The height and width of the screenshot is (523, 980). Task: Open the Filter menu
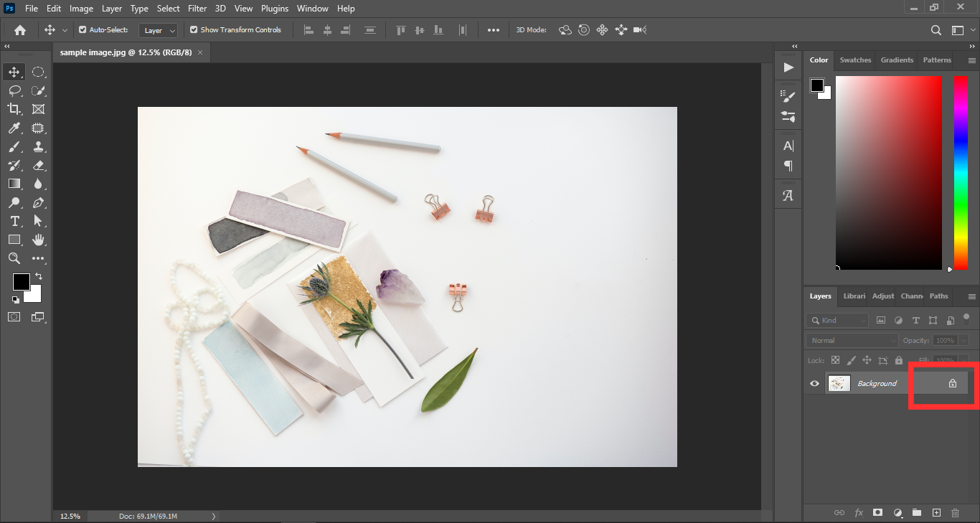click(x=197, y=9)
